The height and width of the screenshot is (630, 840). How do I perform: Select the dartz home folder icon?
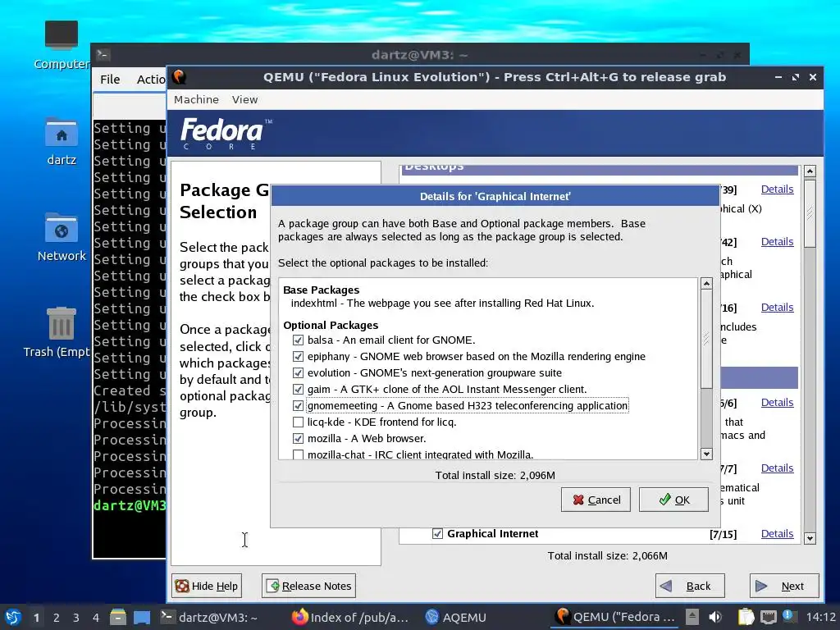pos(61,142)
